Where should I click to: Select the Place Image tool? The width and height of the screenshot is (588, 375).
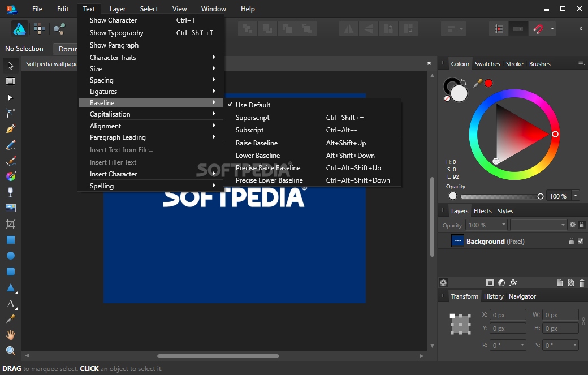[11, 208]
